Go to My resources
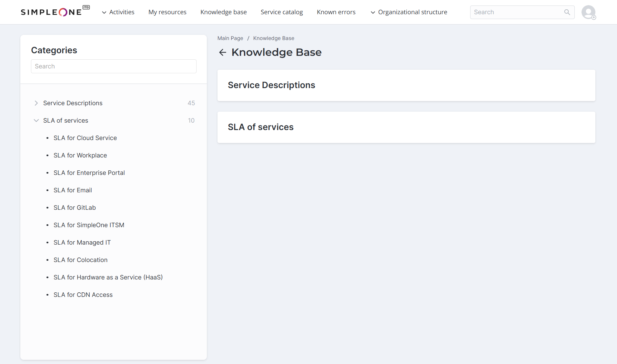The height and width of the screenshot is (364, 617). (167, 12)
